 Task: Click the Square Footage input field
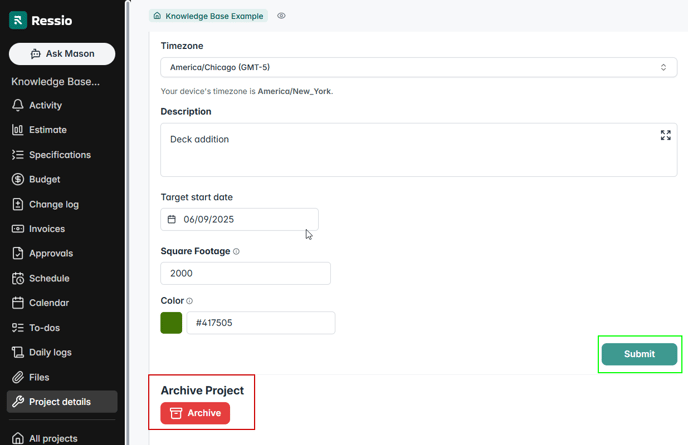(x=245, y=273)
